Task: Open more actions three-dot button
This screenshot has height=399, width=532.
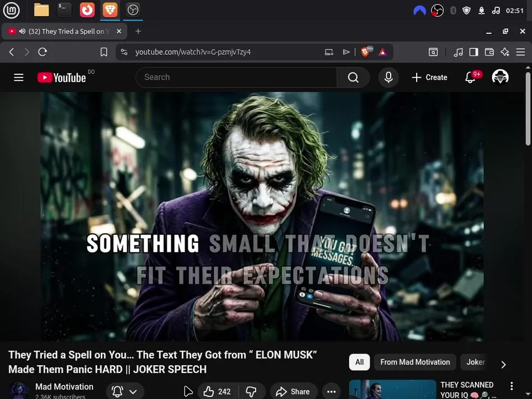Action: click(331, 392)
